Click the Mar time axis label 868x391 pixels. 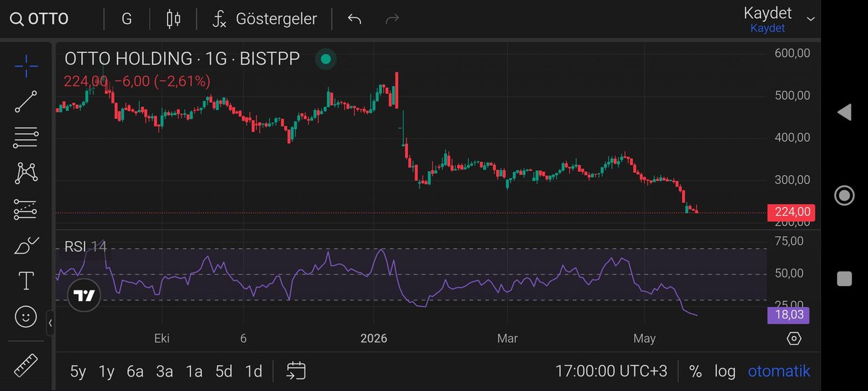(x=507, y=338)
